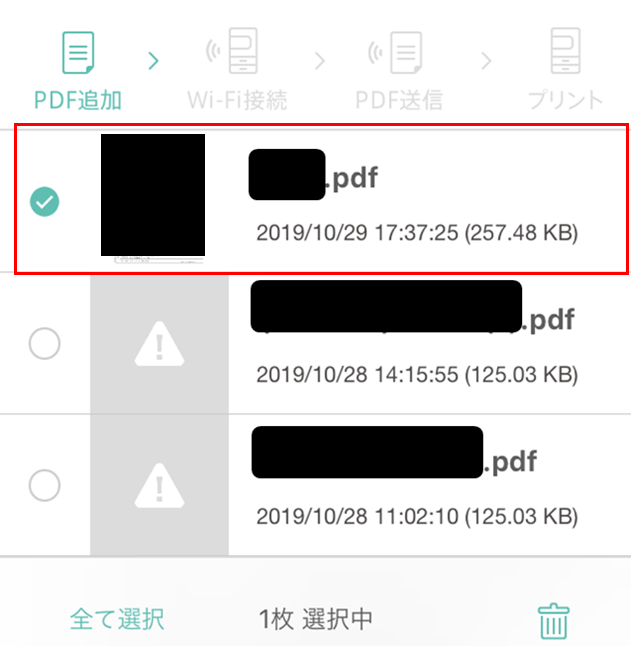
Task: Select the 2019/10/28 14:15:55 PDF radio circle
Action: click(x=45, y=344)
